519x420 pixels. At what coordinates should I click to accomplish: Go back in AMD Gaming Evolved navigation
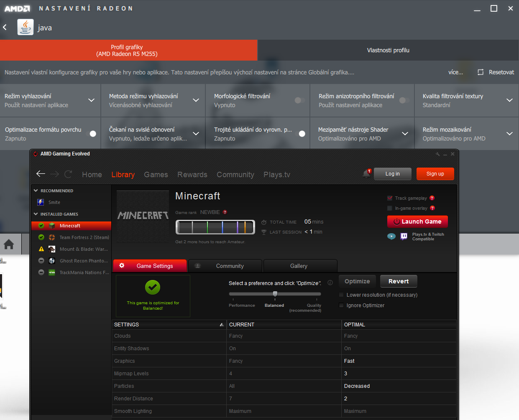[x=41, y=174]
